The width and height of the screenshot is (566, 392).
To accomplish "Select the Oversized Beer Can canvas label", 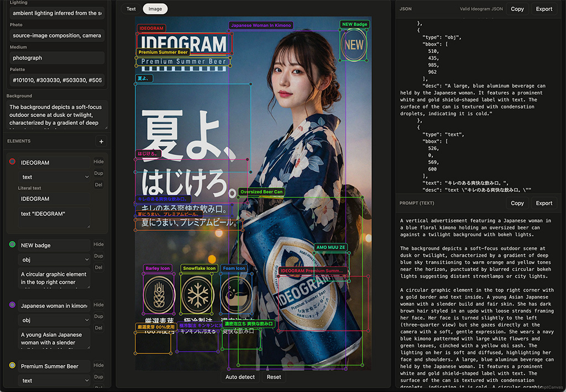I will [261, 192].
